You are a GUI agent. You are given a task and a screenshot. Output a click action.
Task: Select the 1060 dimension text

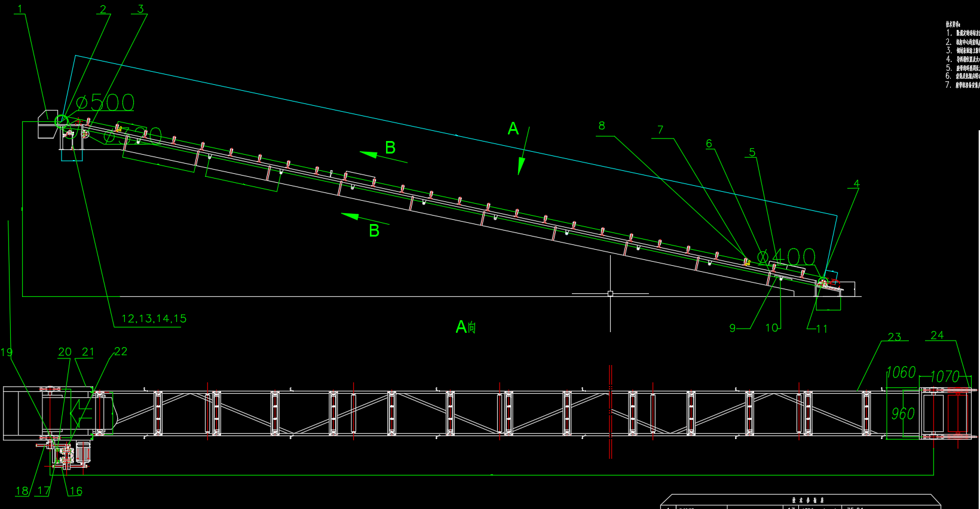coord(901,373)
